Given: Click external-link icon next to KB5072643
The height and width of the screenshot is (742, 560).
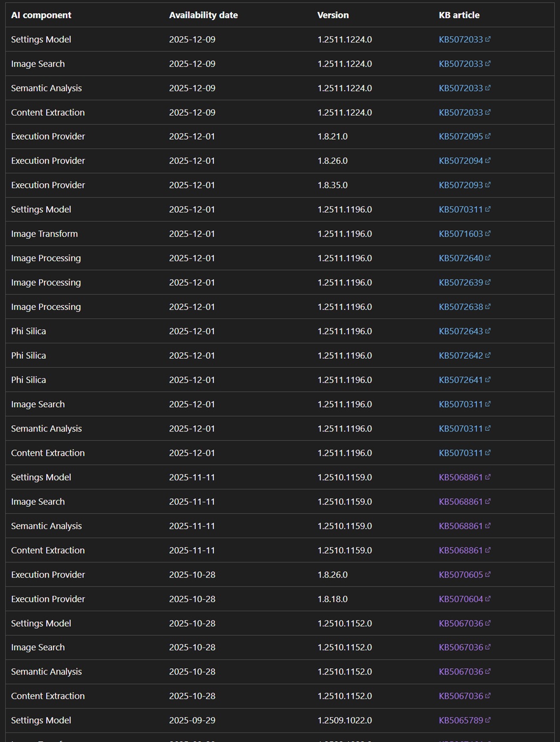Looking at the screenshot, I should [488, 331].
